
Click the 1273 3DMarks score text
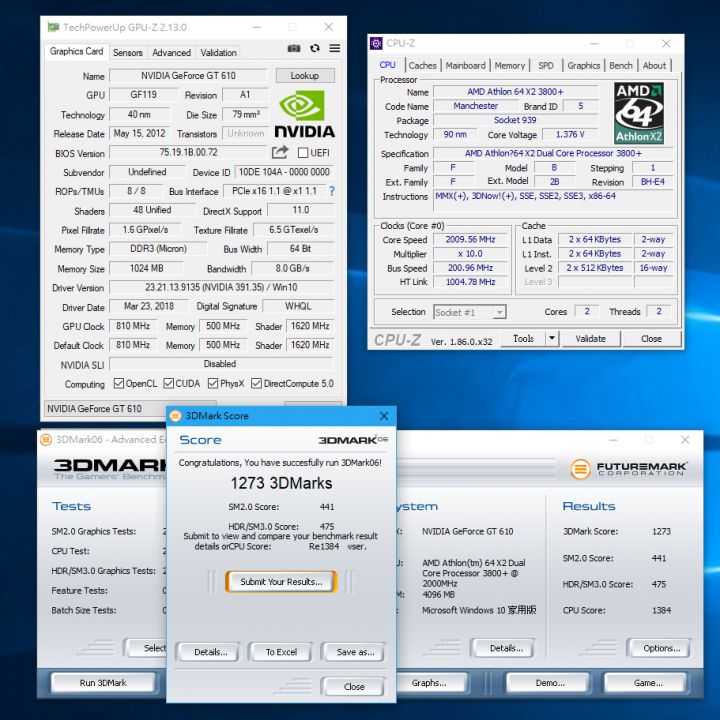click(x=281, y=483)
